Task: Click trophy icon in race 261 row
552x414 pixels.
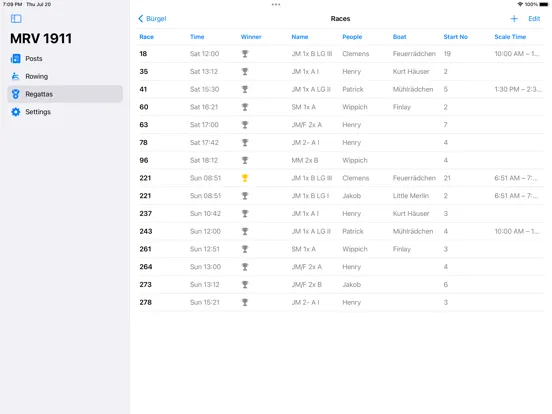Action: tap(245, 249)
